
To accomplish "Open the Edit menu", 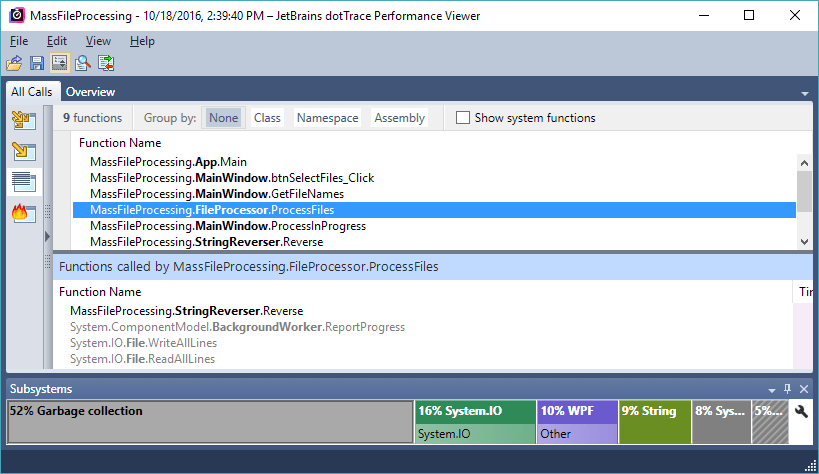I will 56,41.
